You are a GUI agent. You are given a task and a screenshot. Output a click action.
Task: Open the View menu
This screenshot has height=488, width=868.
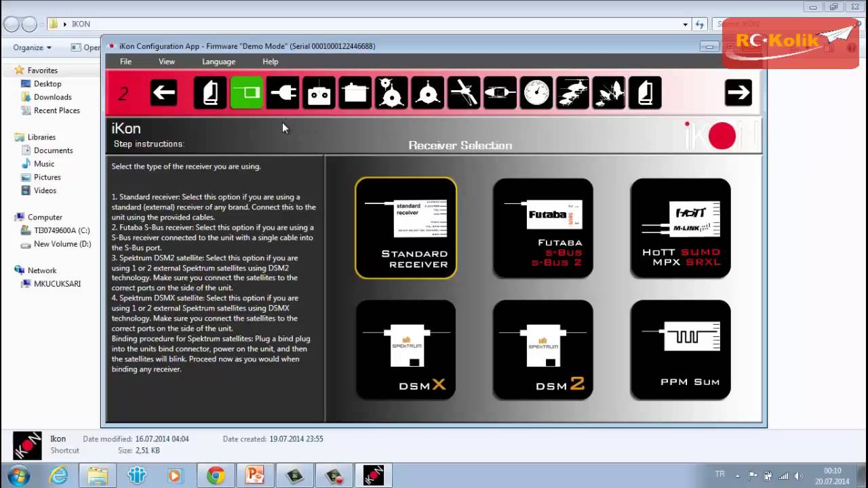coord(167,62)
